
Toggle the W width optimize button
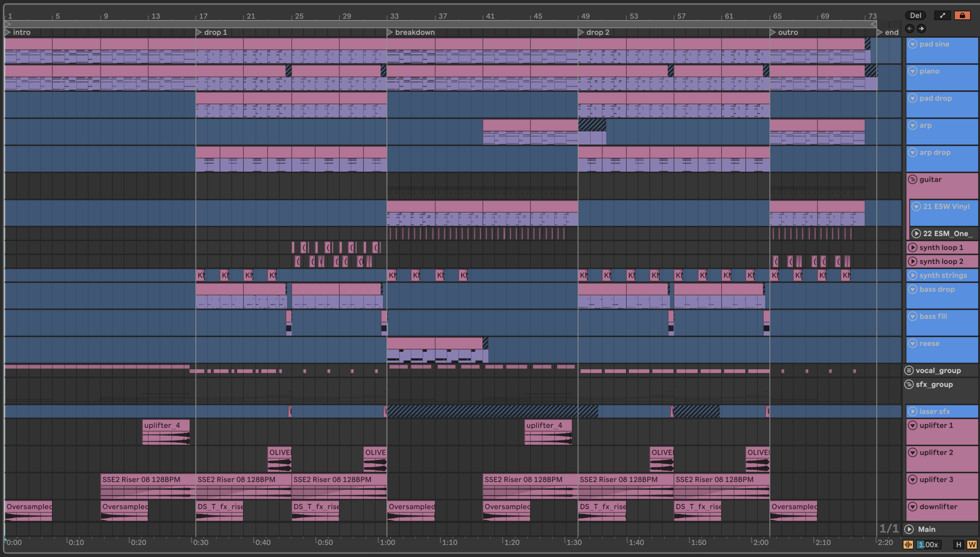click(971, 544)
